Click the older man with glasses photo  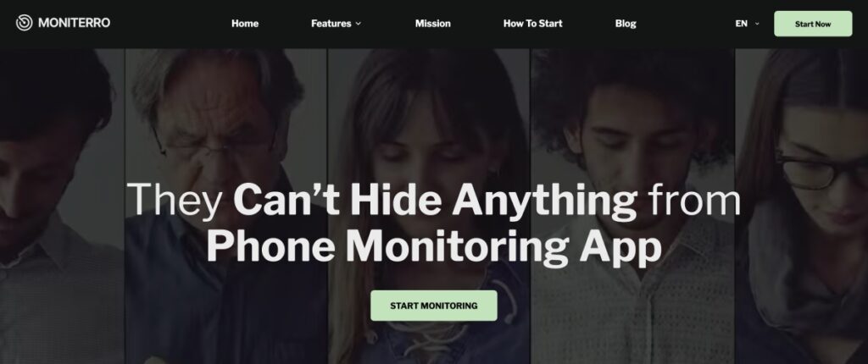pos(226,206)
